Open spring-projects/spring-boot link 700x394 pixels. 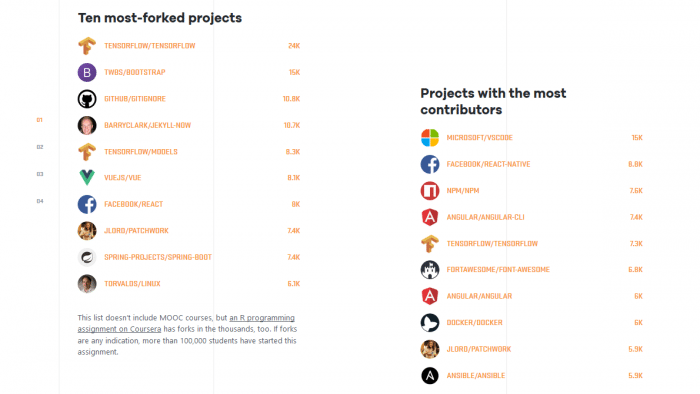158,257
